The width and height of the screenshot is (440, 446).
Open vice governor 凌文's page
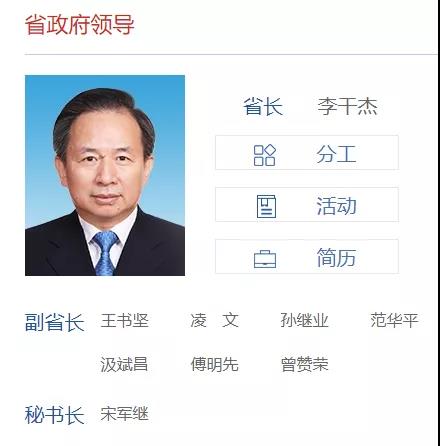pos(214,320)
